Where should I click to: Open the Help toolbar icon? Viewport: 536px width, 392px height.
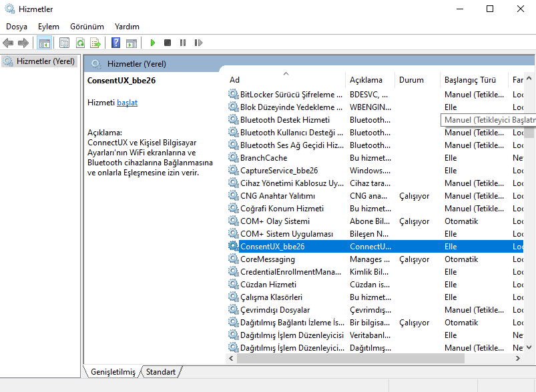pos(116,43)
